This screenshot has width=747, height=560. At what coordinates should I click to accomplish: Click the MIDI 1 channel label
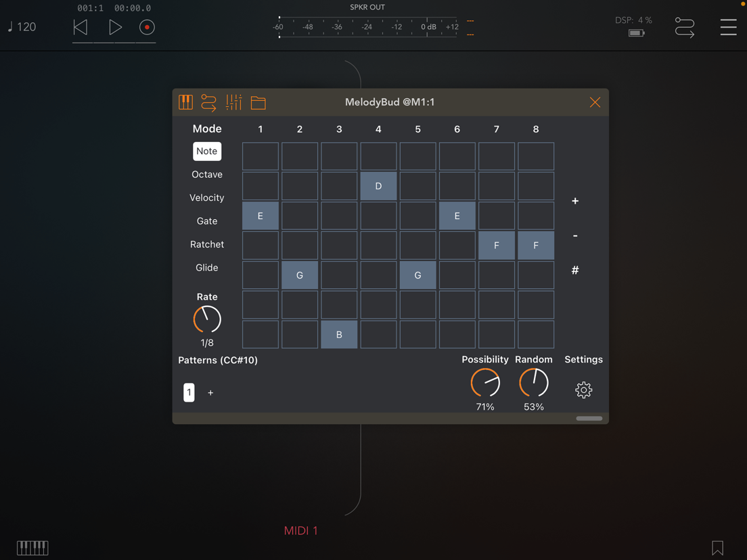(x=300, y=530)
